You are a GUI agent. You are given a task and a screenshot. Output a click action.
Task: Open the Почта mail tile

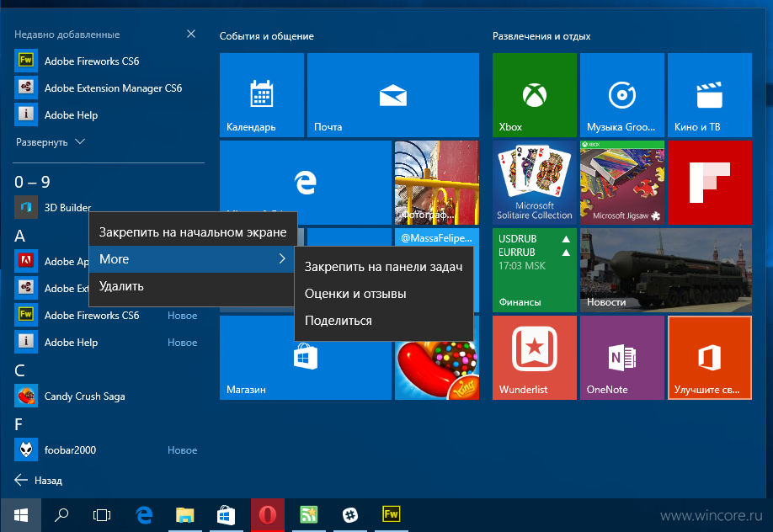tap(393, 95)
